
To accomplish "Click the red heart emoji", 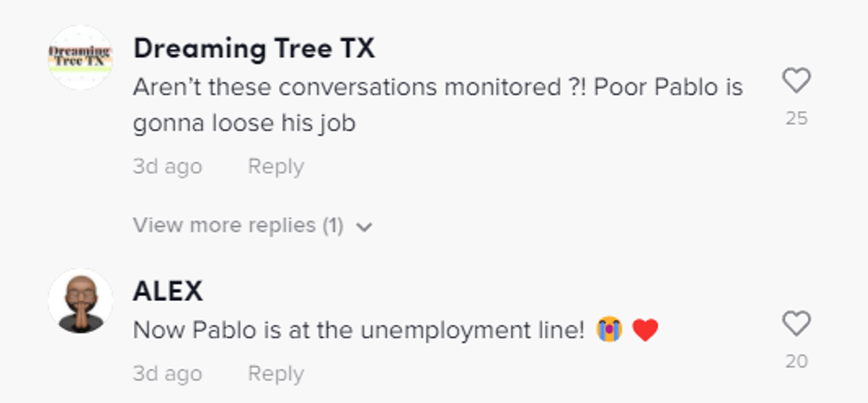I will pyautogui.click(x=646, y=330).
